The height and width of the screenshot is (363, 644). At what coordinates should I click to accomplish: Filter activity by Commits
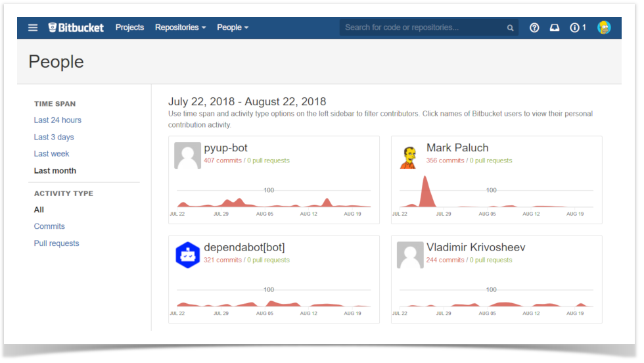(x=49, y=226)
